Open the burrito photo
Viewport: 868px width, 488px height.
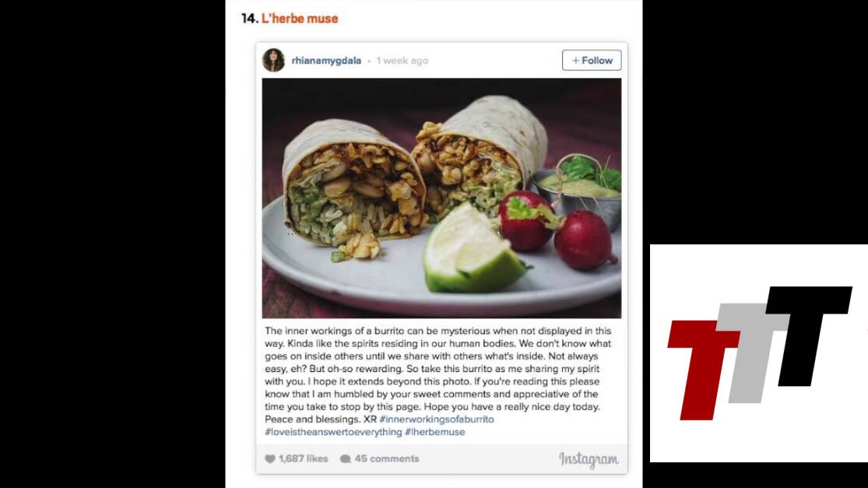[x=441, y=198]
